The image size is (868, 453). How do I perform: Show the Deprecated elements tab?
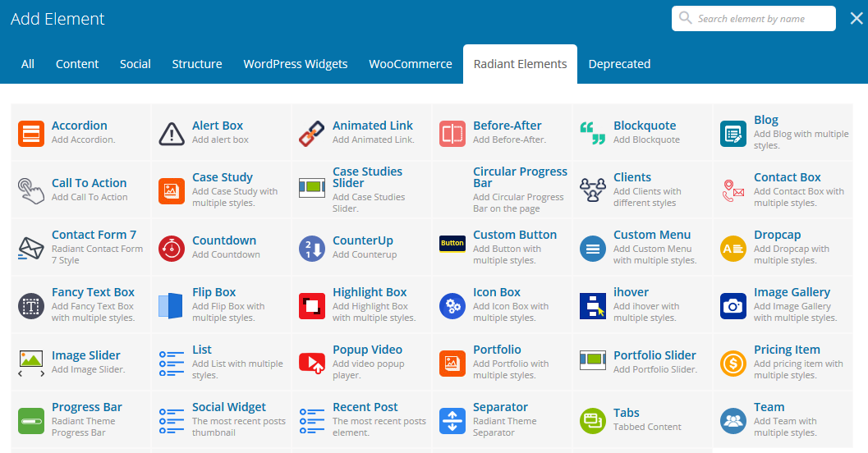[619, 64]
